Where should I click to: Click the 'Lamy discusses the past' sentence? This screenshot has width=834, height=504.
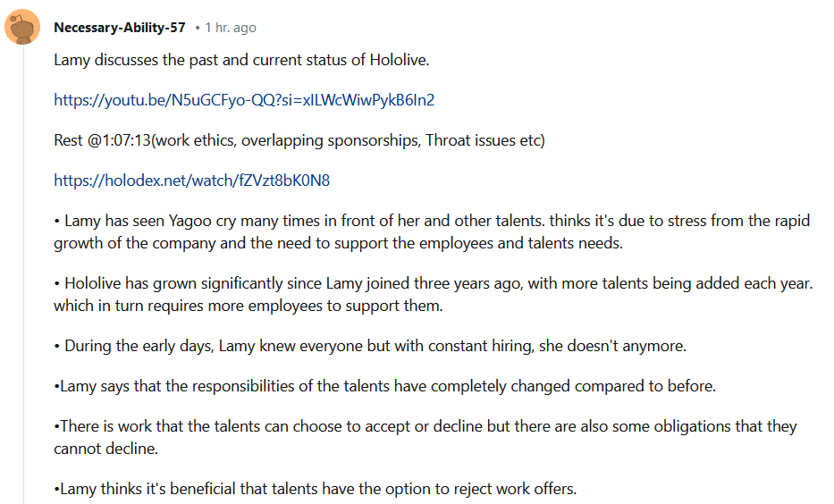tap(241, 60)
